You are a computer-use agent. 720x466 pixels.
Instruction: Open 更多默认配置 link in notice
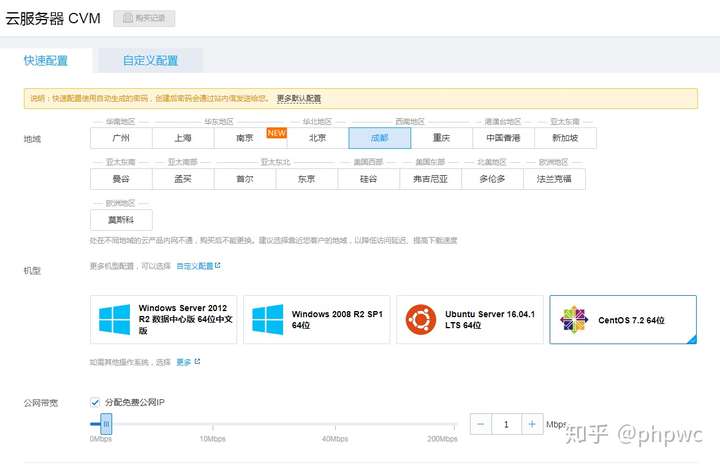point(299,98)
